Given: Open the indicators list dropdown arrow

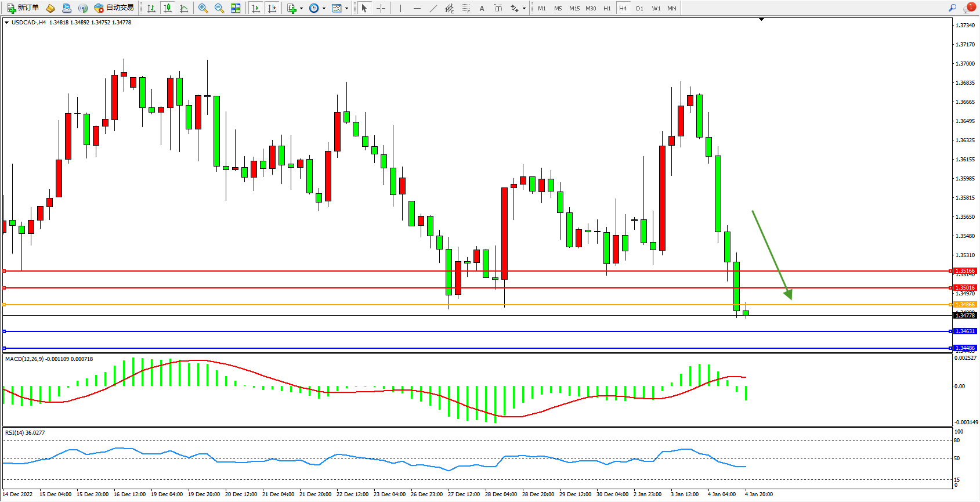Looking at the screenshot, I should point(301,8).
